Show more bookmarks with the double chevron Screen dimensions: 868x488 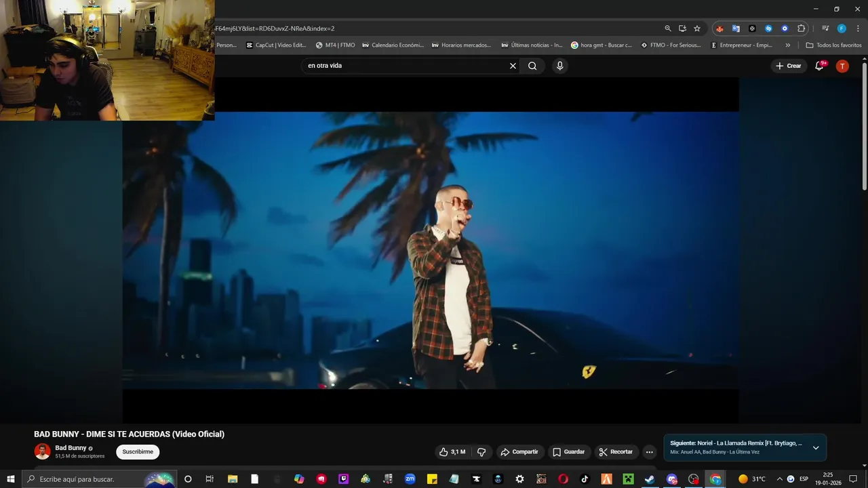787,45
